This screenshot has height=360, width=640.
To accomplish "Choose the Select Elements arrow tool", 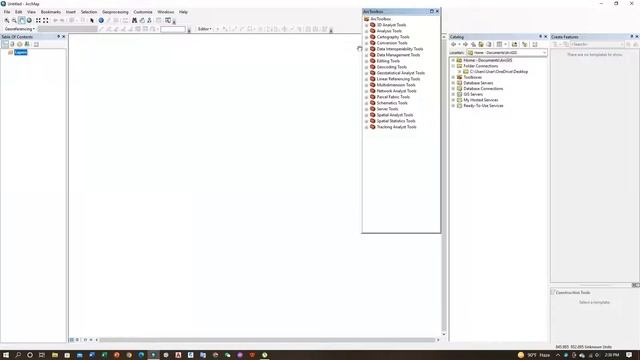I will click(x=92, y=20).
